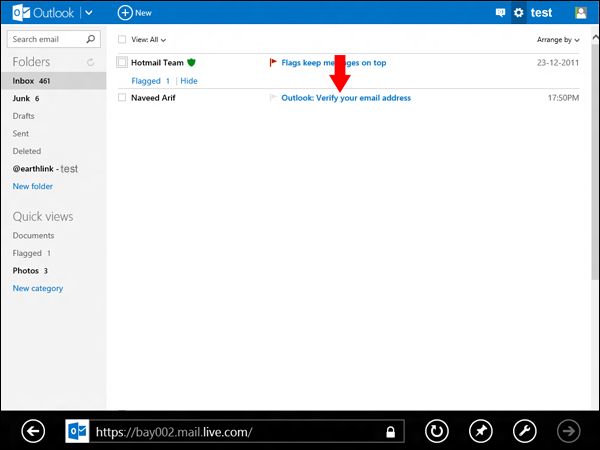This screenshot has width=600, height=450.
Task: Reload the page with refresh icon
Action: [x=437, y=431]
